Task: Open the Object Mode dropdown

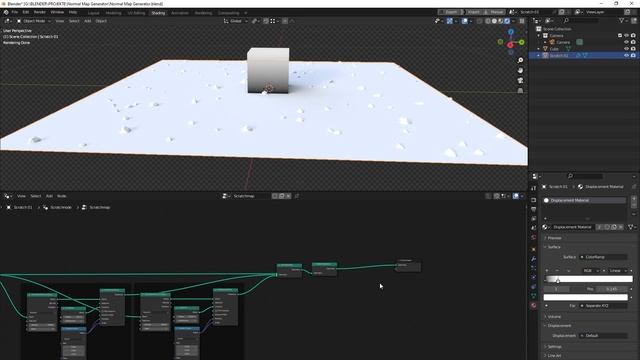Action: click(33, 21)
